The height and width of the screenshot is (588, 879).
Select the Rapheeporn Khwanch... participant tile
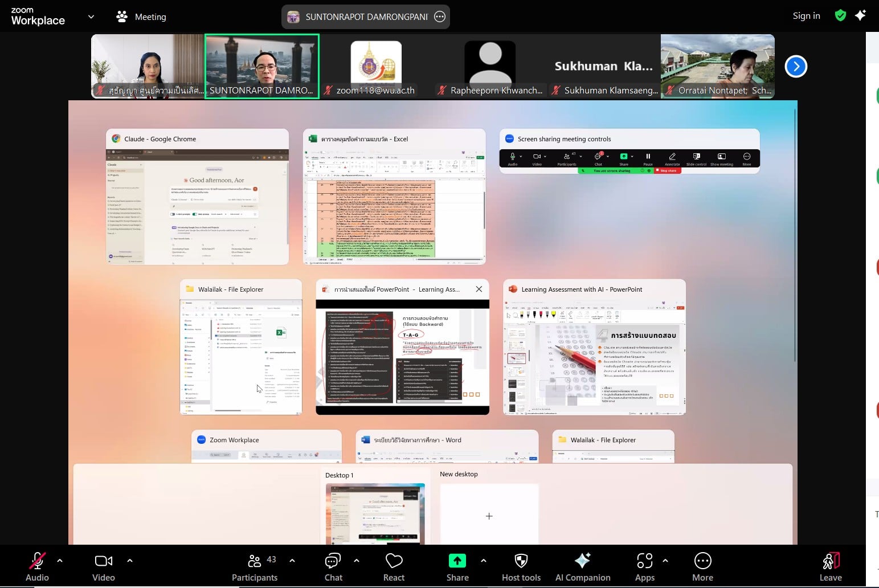(x=490, y=66)
